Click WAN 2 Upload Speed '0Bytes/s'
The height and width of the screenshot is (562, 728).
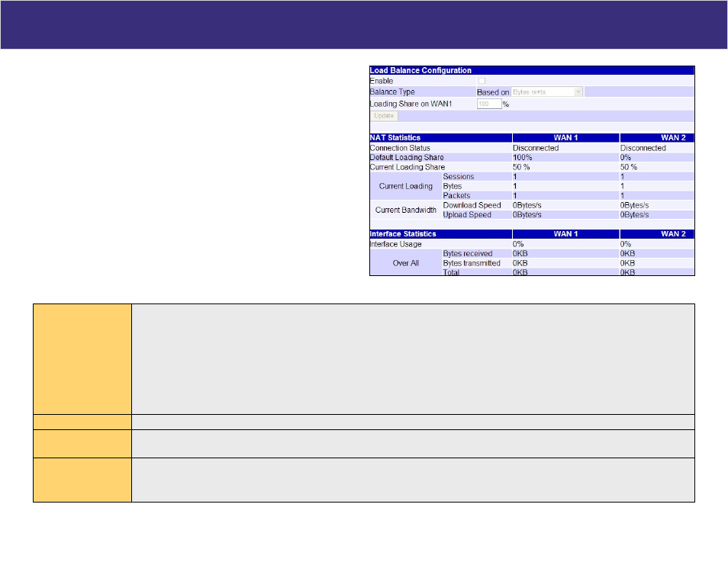coord(634,215)
